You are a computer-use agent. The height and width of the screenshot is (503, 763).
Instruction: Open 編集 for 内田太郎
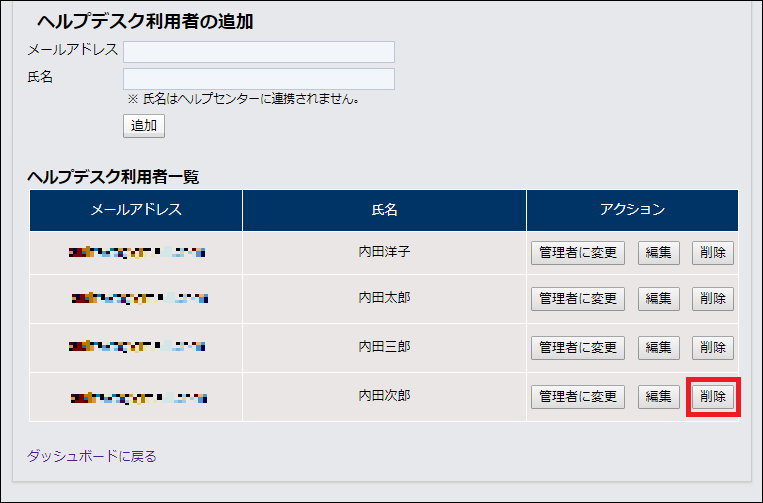[659, 299]
